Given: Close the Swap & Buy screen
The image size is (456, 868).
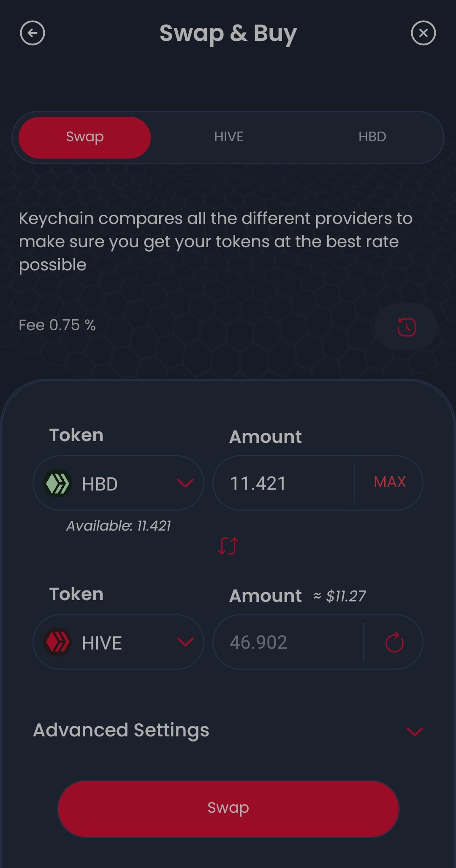Looking at the screenshot, I should pyautogui.click(x=423, y=33).
